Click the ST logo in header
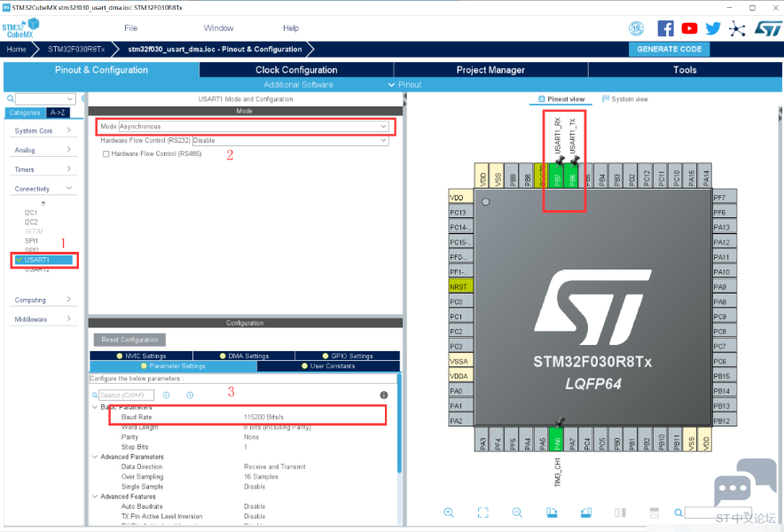 point(767,28)
